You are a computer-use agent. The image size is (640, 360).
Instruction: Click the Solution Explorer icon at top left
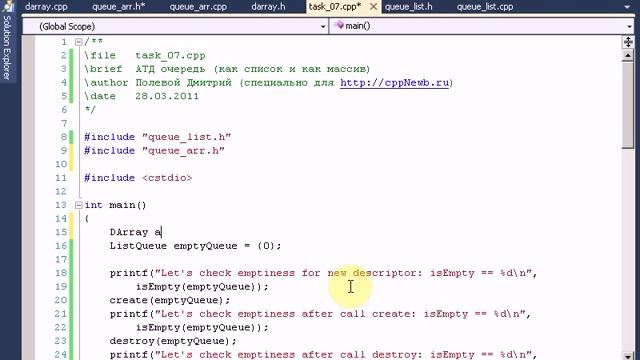tap(7, 6)
